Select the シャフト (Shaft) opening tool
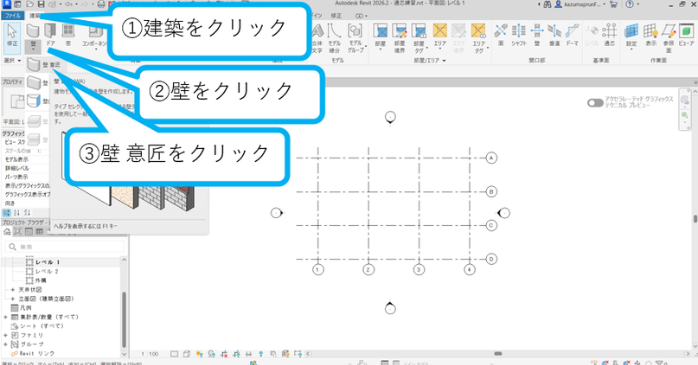The height and width of the screenshot is (365, 698). pos(519,35)
